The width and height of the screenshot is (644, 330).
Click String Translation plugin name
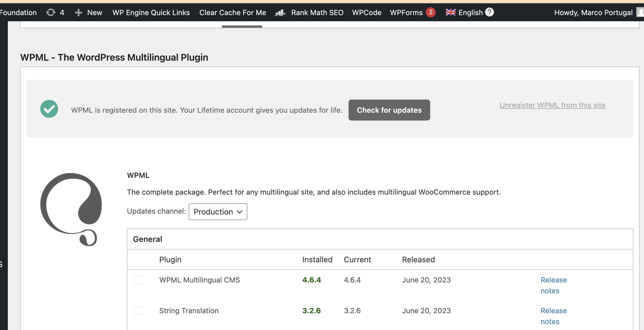pyautogui.click(x=189, y=311)
